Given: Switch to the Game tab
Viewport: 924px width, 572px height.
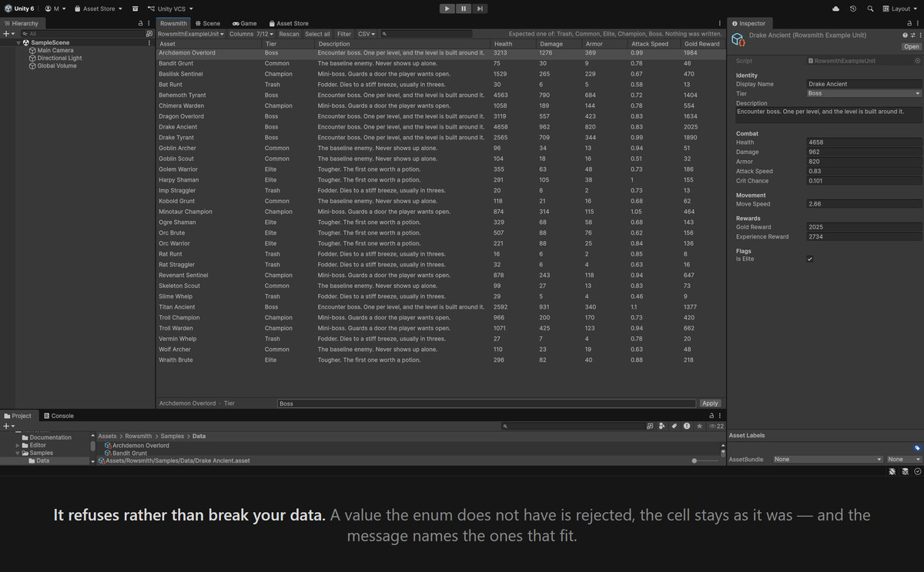Looking at the screenshot, I should click(245, 24).
